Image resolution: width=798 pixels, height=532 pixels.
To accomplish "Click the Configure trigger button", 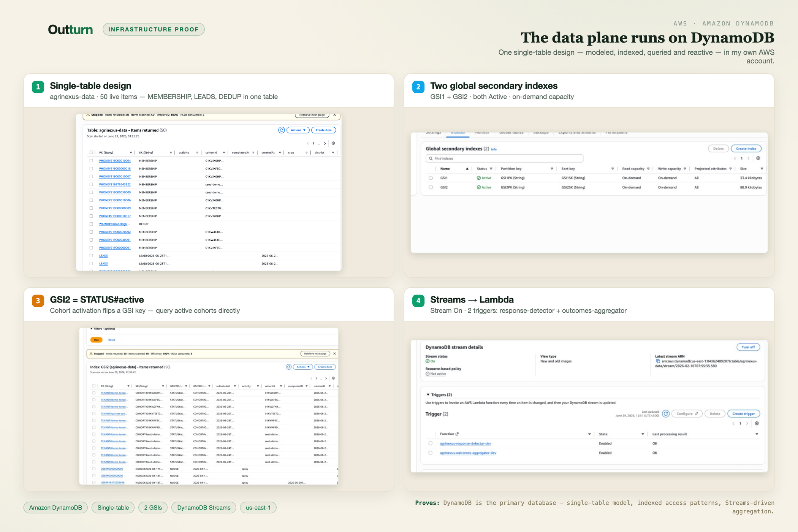I will point(687,413).
